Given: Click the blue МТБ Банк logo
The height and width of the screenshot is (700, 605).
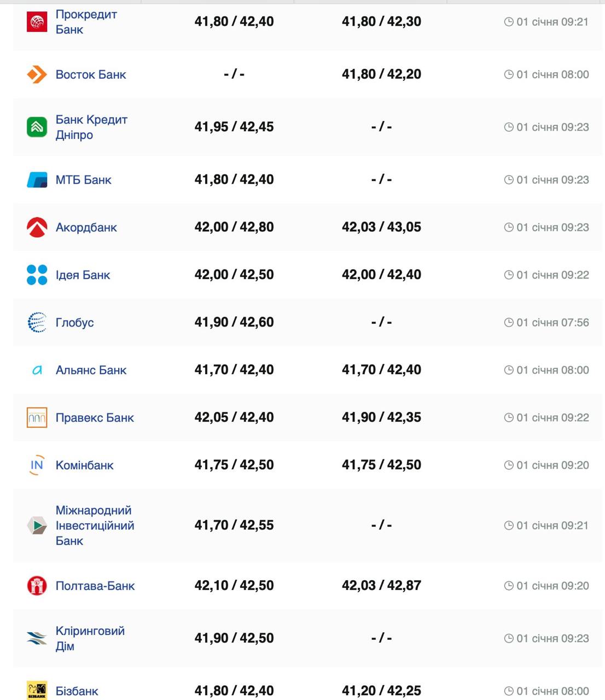Looking at the screenshot, I should (37, 180).
